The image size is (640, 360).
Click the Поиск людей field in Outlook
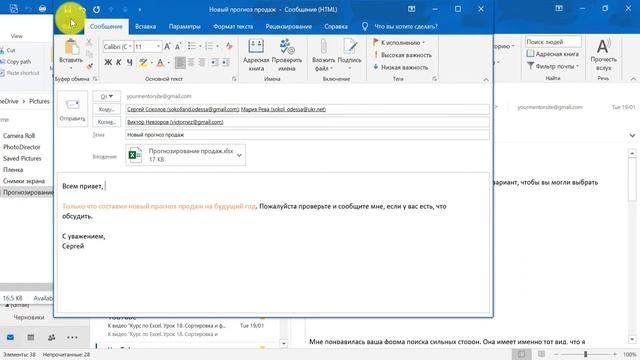coord(553,42)
